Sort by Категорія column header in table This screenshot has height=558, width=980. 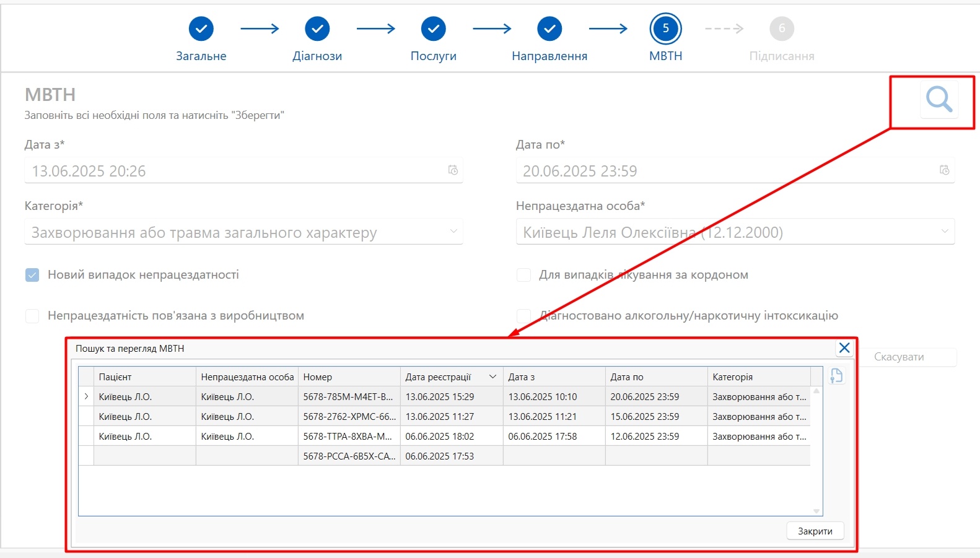[x=759, y=377]
